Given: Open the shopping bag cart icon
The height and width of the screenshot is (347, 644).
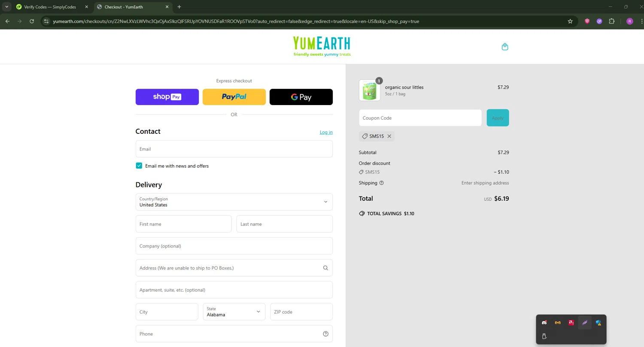Looking at the screenshot, I should tap(505, 47).
